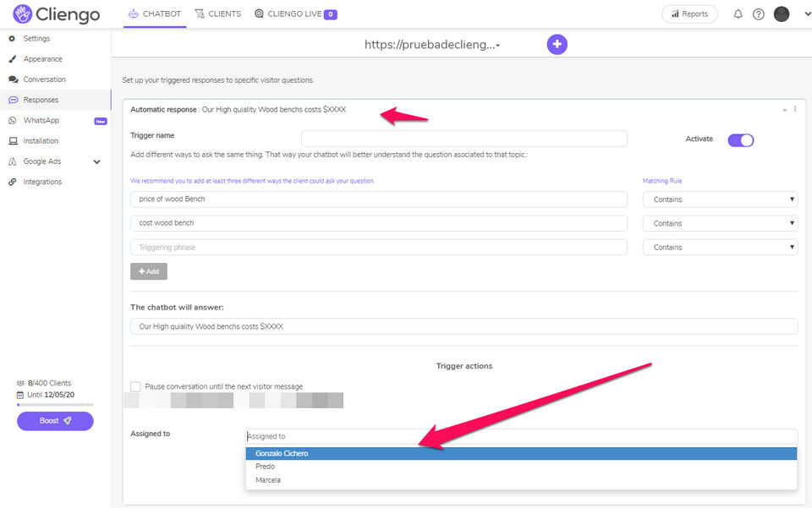Click the Assigned to search field
The width and height of the screenshot is (812, 508).
521,436
